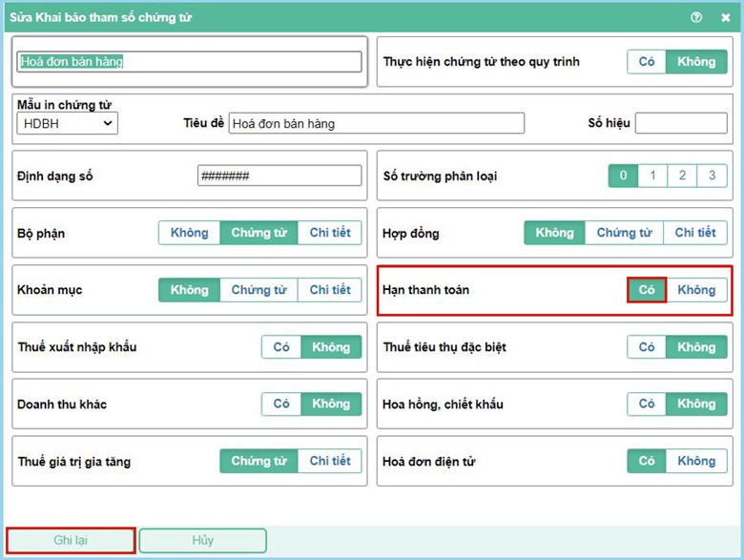Close the Sửa Khai báo dialog
744x560 pixels.
724,17
